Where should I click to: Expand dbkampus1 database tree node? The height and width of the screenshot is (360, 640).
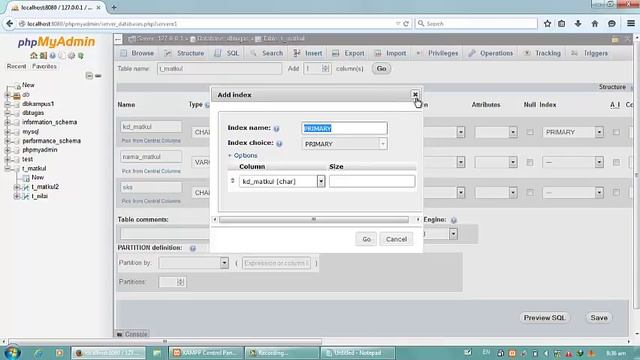point(7,104)
